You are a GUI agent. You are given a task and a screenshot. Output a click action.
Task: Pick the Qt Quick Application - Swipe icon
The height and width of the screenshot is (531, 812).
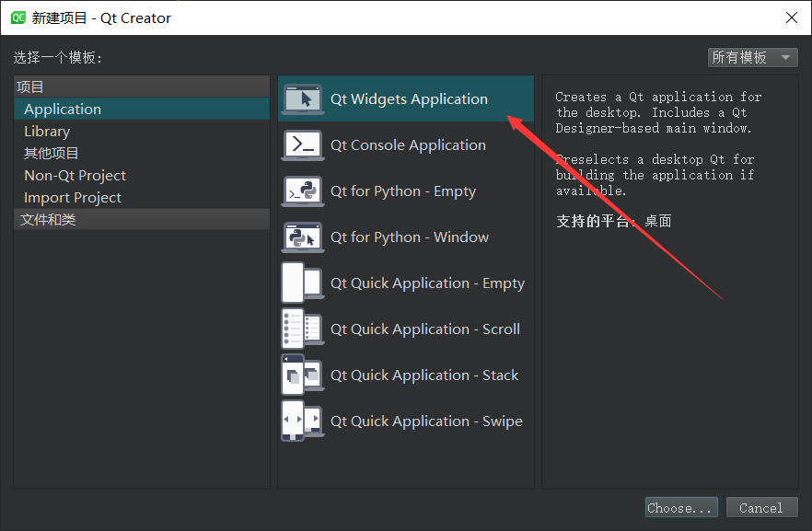coord(303,421)
